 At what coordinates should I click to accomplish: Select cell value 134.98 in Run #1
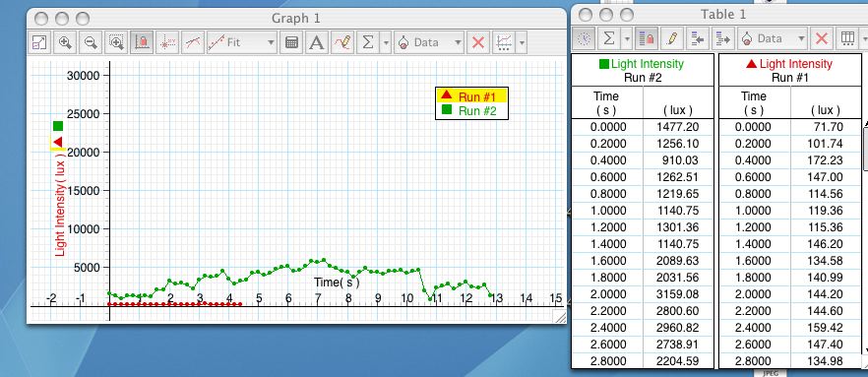pos(825,361)
